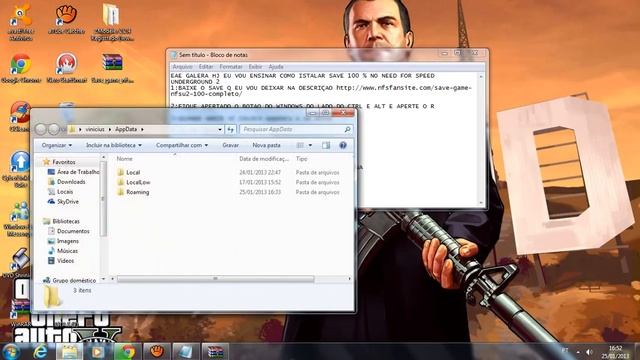
Task: Open Incluir na biblioteca dropdown
Action: tap(114, 145)
